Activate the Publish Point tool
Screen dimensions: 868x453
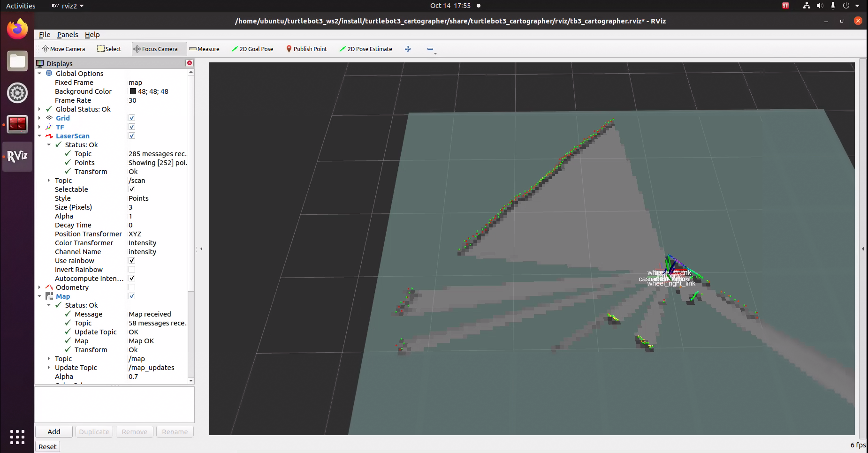306,49
